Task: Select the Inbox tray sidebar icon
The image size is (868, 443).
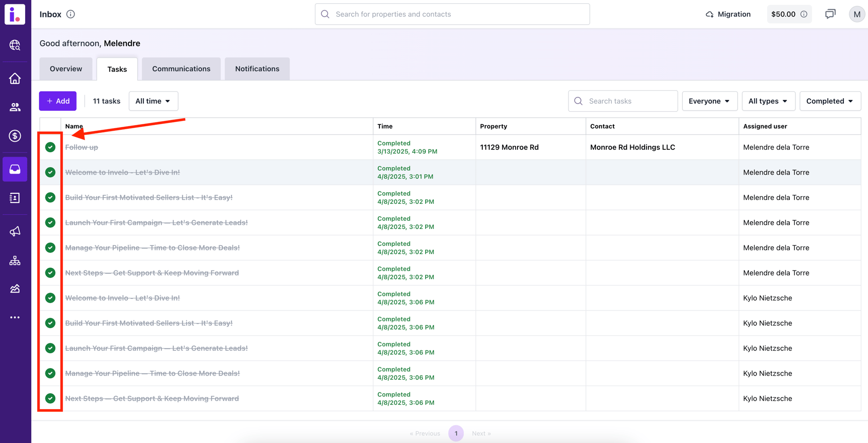Action: 15,169
